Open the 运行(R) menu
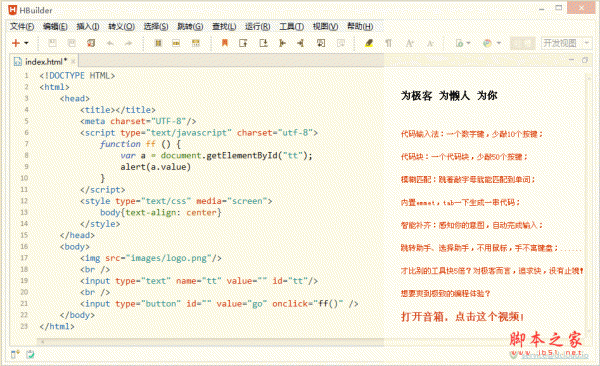The image size is (600, 366). click(258, 26)
